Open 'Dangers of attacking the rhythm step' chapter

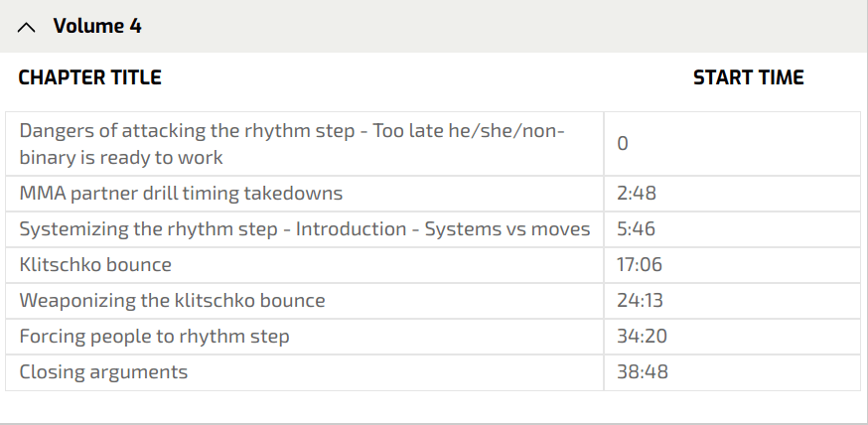(292, 132)
